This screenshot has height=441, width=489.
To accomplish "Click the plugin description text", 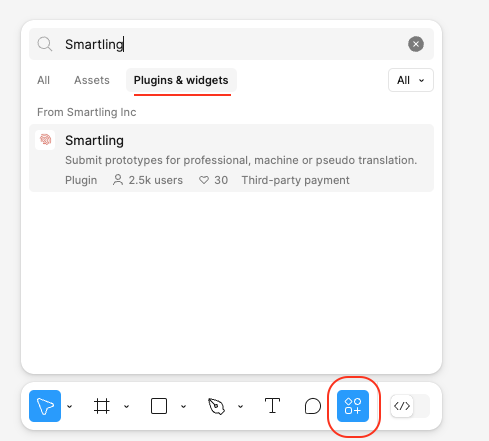I will pos(241,160).
